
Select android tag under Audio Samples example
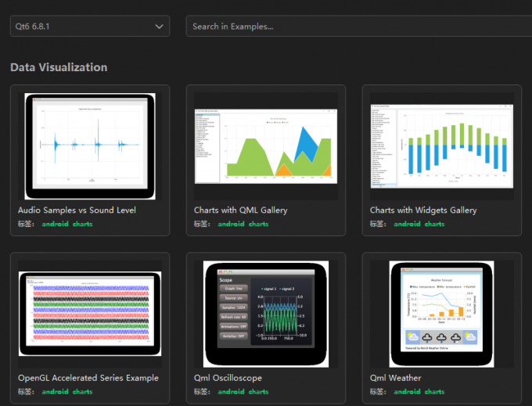click(x=55, y=225)
